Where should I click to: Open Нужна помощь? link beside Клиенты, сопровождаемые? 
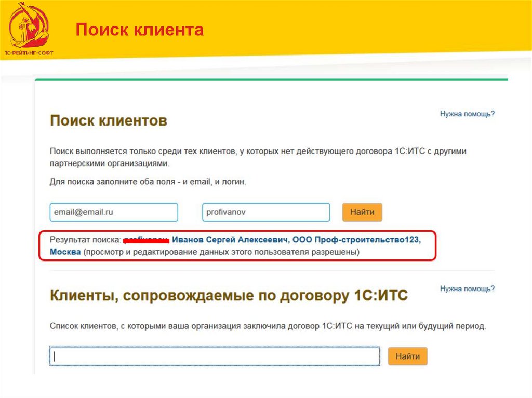point(467,289)
